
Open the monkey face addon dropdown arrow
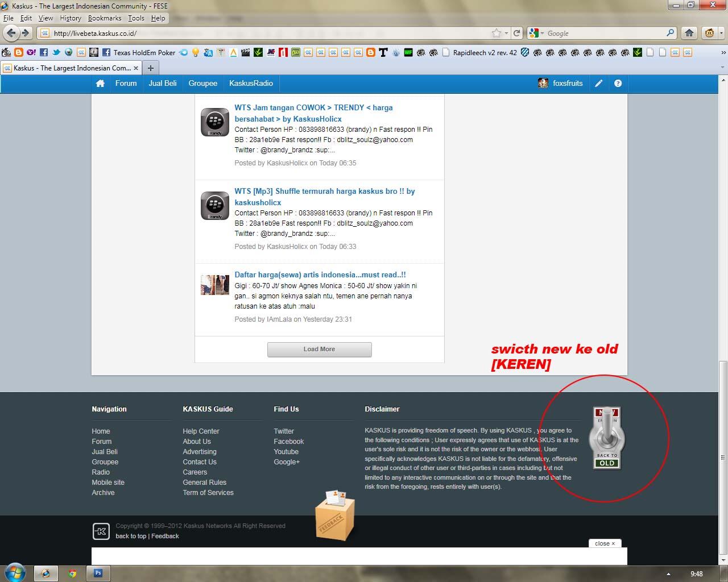pos(721,33)
